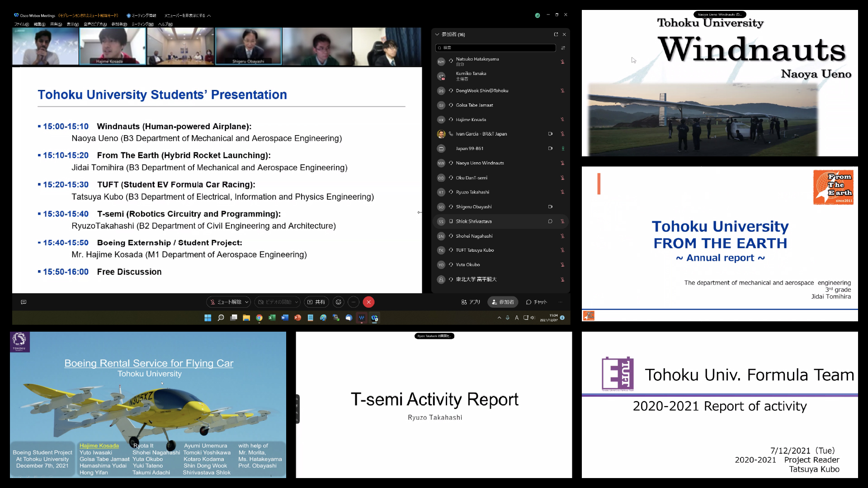Image resolution: width=868 pixels, height=488 pixels.
Task: Click green microphone icon for Japan 99-B61
Action: 563,148
